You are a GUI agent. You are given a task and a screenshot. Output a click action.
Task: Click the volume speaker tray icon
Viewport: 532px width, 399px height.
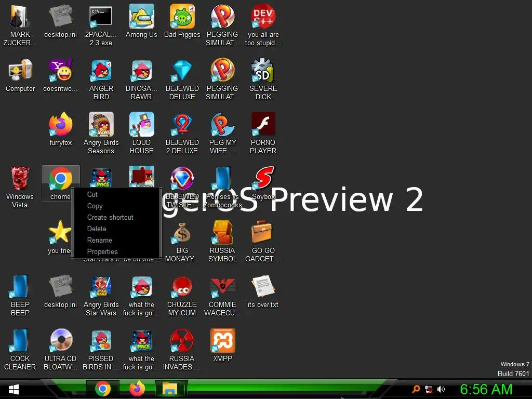pos(441,389)
